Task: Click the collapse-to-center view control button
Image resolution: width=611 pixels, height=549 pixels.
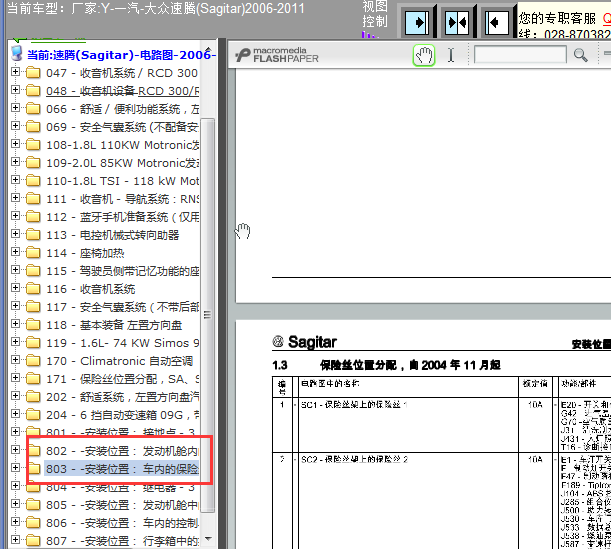Action: 457,22
